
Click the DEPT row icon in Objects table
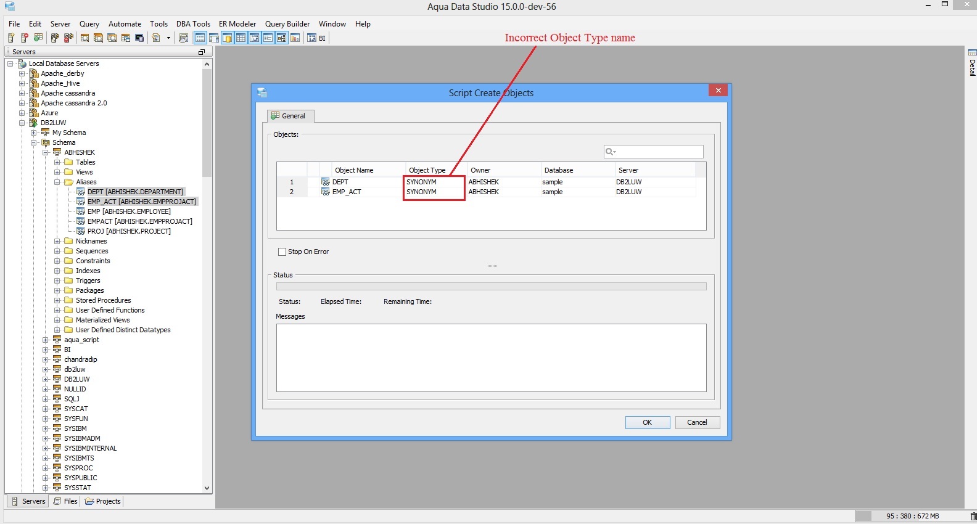[326, 182]
